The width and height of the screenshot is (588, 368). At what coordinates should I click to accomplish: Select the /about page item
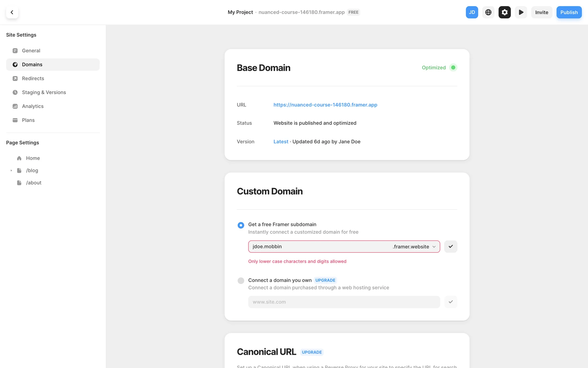[34, 183]
